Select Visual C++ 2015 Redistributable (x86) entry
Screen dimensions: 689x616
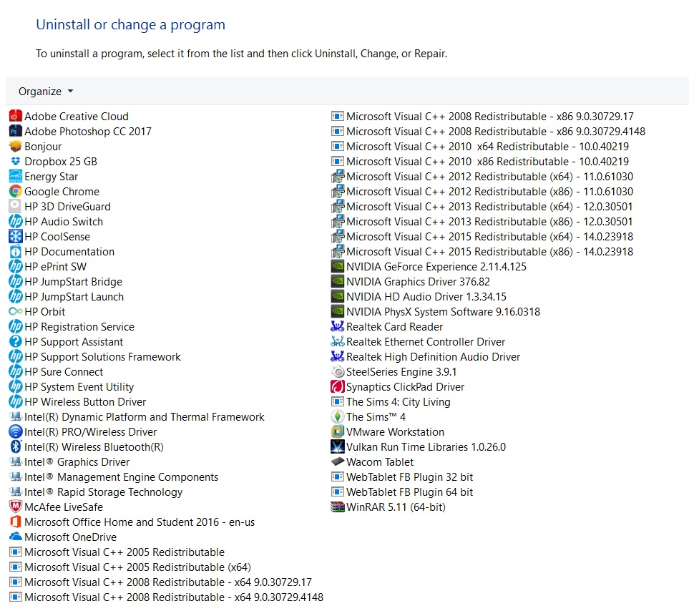pyautogui.click(x=482, y=251)
